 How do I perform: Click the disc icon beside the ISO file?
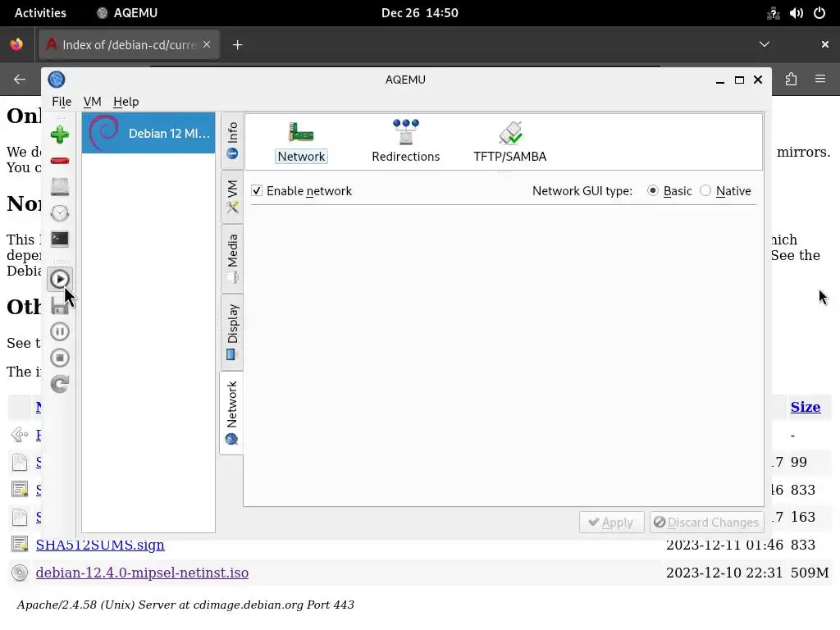20,572
